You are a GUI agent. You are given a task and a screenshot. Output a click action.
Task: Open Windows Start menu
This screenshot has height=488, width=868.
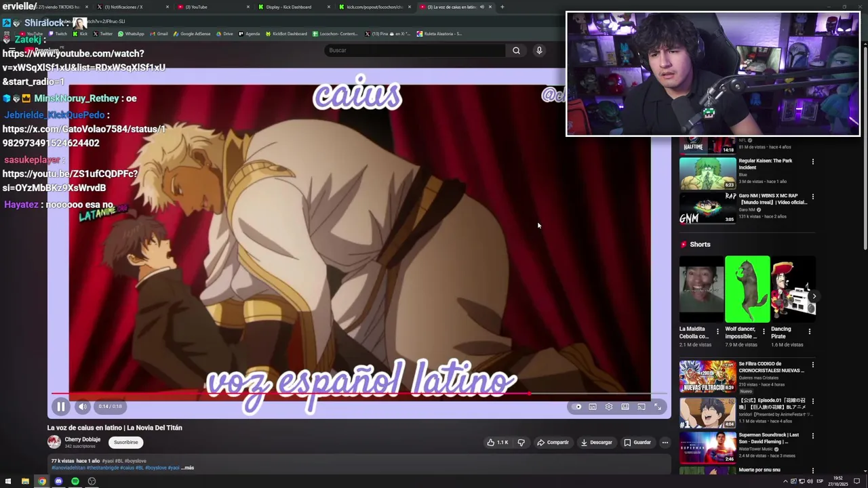click(x=8, y=481)
